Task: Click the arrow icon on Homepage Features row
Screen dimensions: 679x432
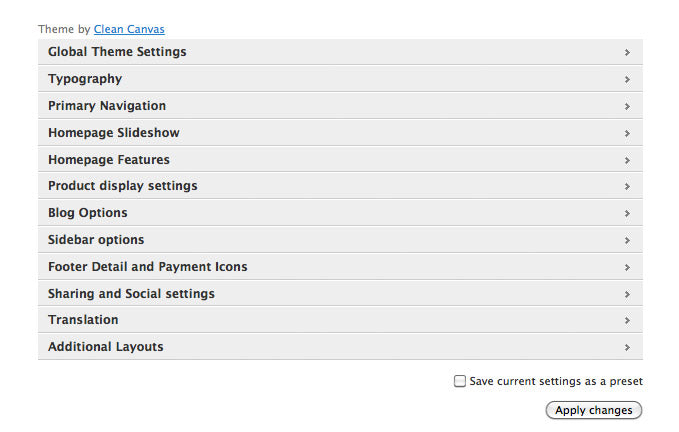Action: pyautogui.click(x=627, y=160)
